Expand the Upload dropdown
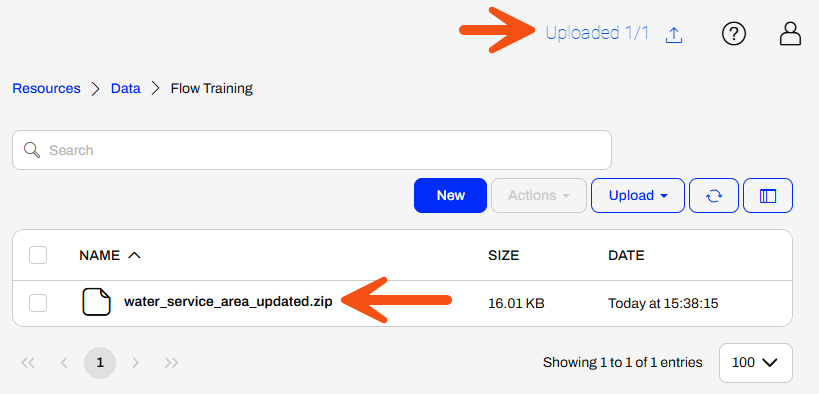The width and height of the screenshot is (819, 394). click(638, 195)
